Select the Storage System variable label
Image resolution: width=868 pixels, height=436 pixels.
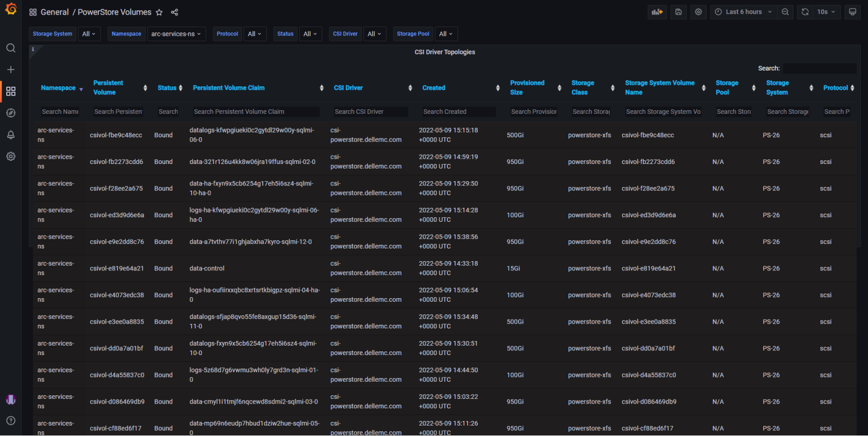(52, 34)
